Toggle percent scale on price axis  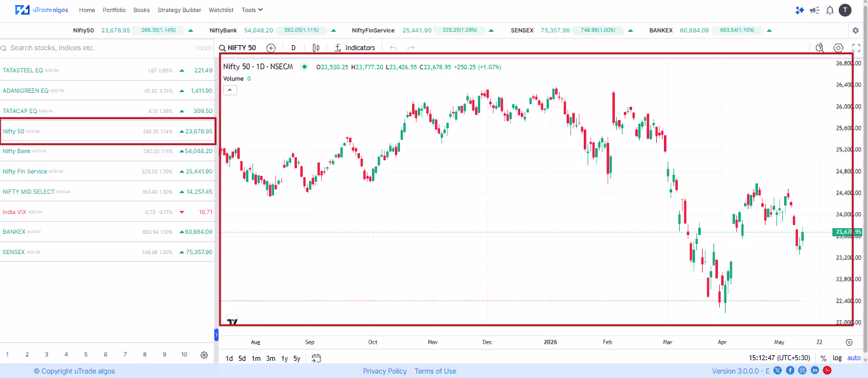click(823, 358)
